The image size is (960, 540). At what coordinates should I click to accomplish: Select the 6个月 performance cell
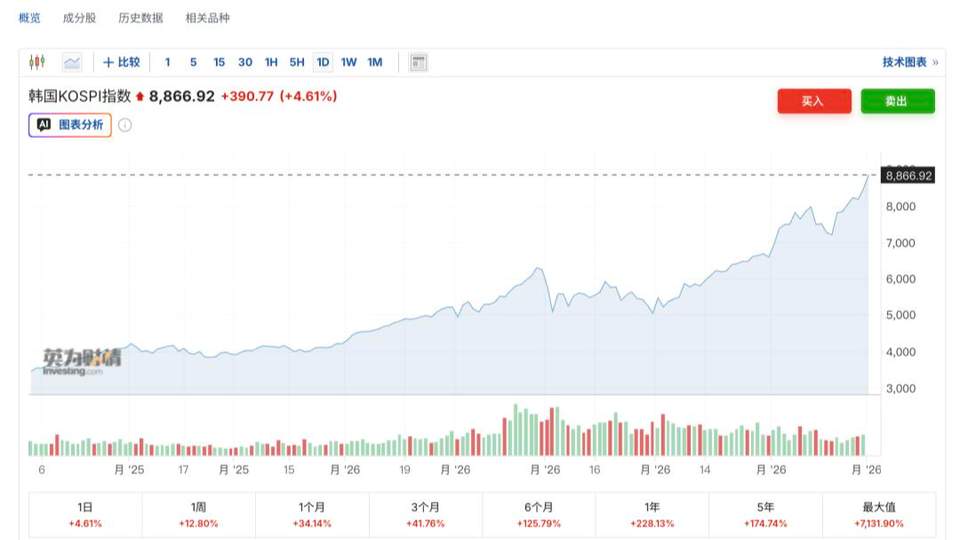pos(539,514)
